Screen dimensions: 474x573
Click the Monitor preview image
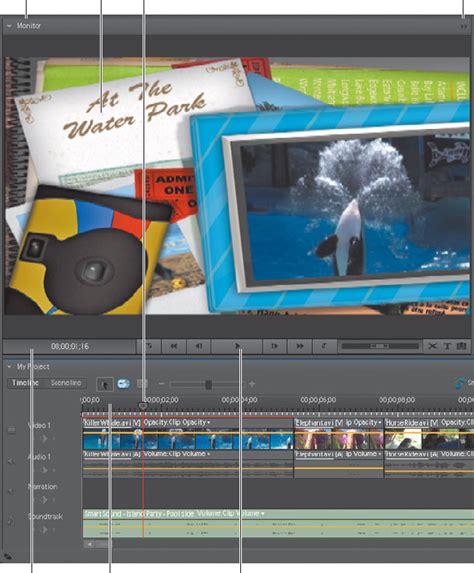point(237,186)
